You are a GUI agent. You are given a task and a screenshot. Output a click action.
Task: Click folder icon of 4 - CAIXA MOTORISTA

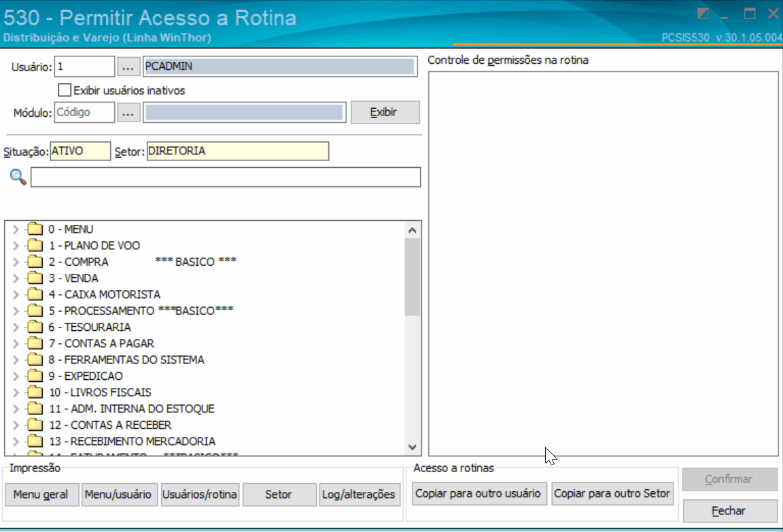[35, 294]
